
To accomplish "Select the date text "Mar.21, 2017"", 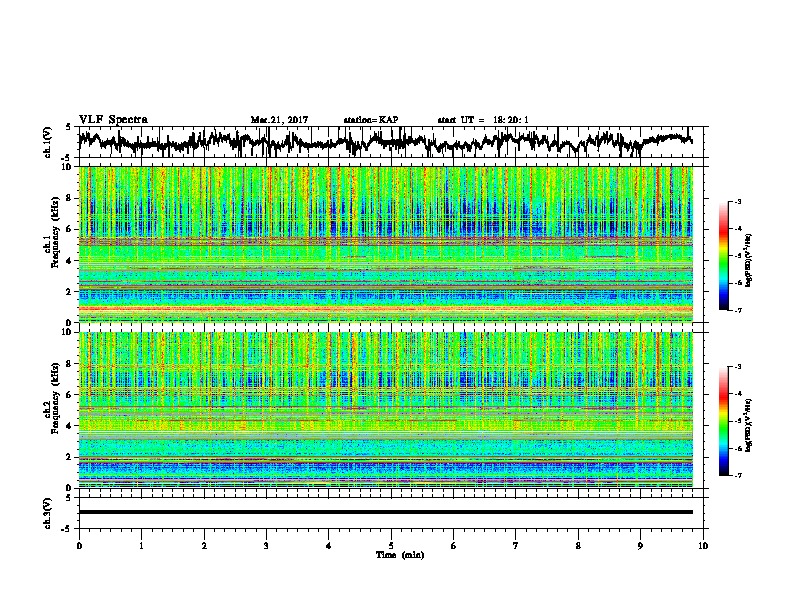I will coord(279,120).
